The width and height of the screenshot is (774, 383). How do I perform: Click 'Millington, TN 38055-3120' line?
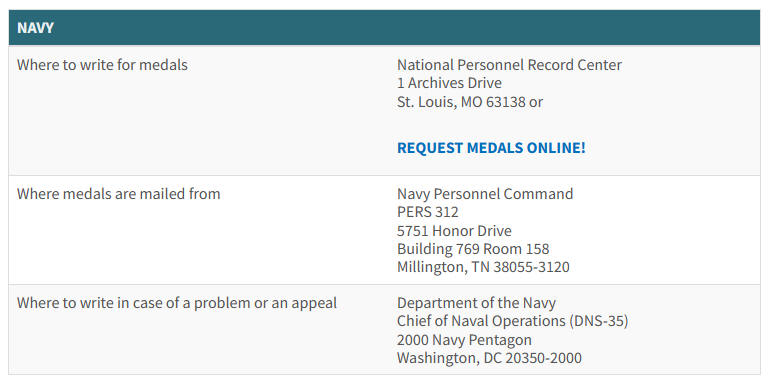pos(483,268)
